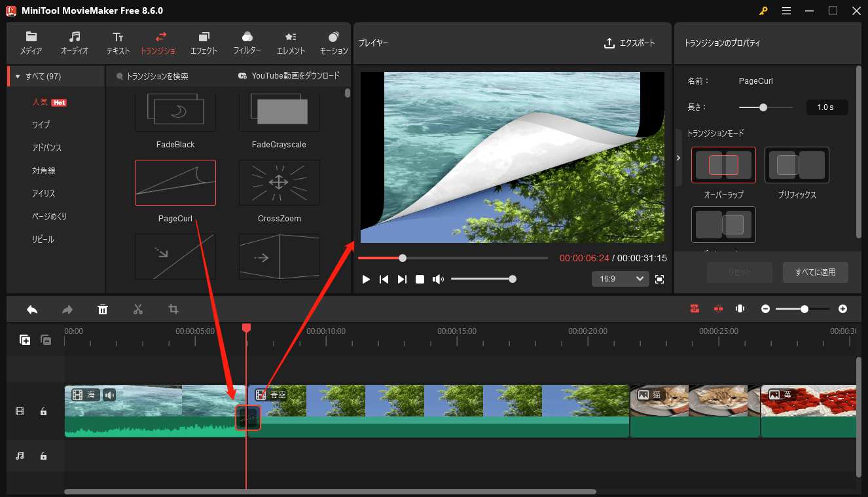The height and width of the screenshot is (497, 868).
Task: Click the undo arrow icon
Action: [32, 308]
